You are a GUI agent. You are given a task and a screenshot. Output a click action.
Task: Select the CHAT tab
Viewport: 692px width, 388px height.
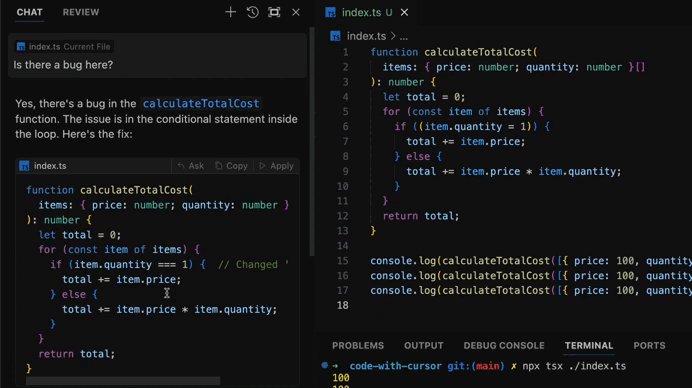coord(30,12)
